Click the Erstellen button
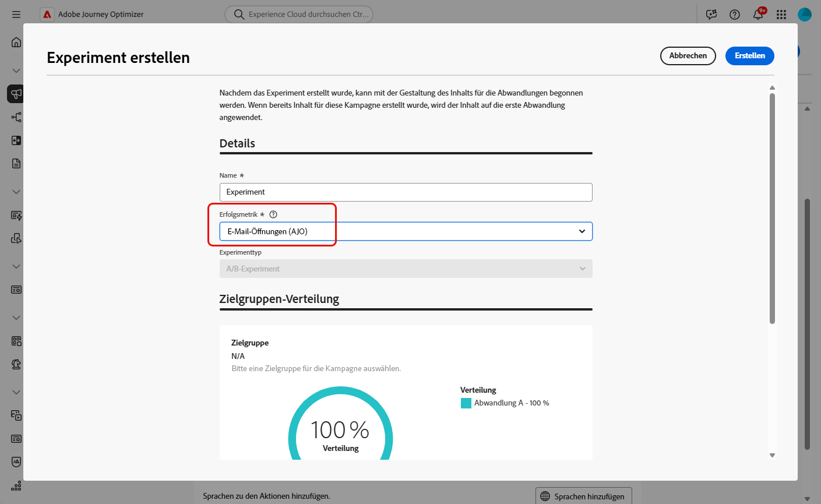Screen dimensions: 821x504 click(x=749, y=56)
